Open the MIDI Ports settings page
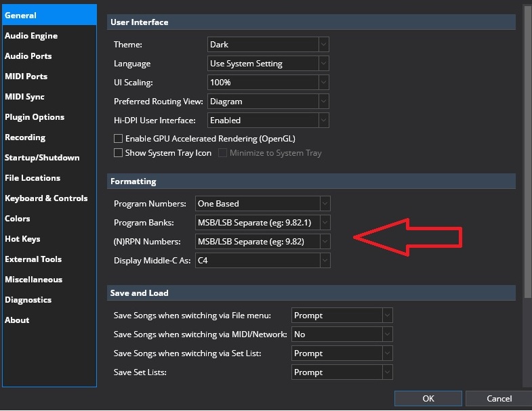The height and width of the screenshot is (411, 532). pos(26,77)
